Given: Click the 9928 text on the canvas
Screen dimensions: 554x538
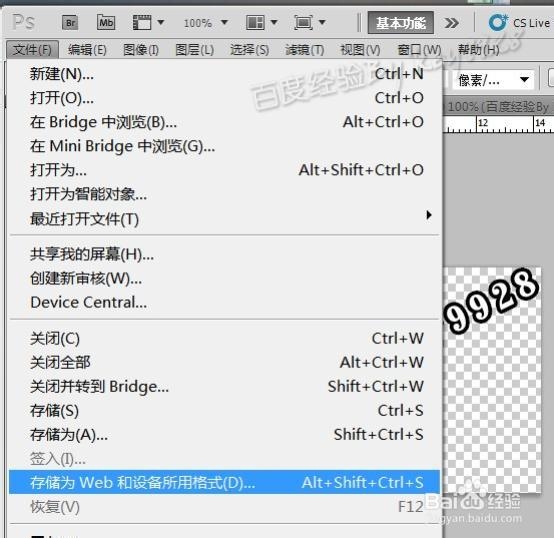Looking at the screenshot, I should coord(491,300).
